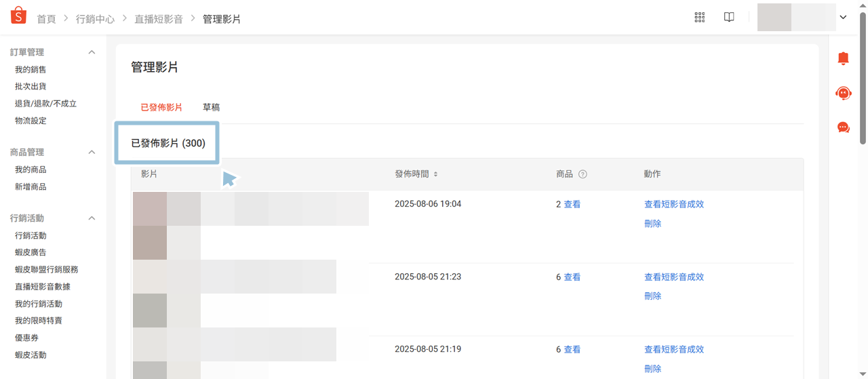The image size is (868, 379).
Task: Open chat messages bubble icon
Action: tap(843, 127)
